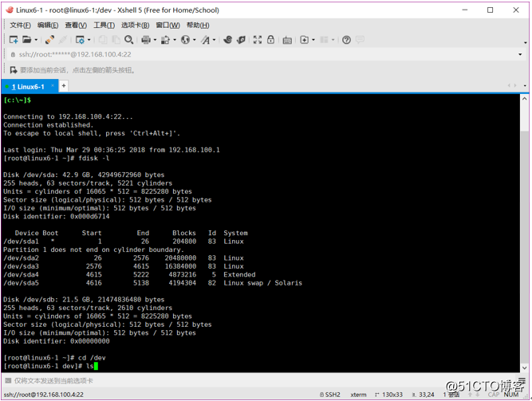Select the 1 Linux6-1 session tab
The width and height of the screenshot is (532, 401).
pos(28,87)
